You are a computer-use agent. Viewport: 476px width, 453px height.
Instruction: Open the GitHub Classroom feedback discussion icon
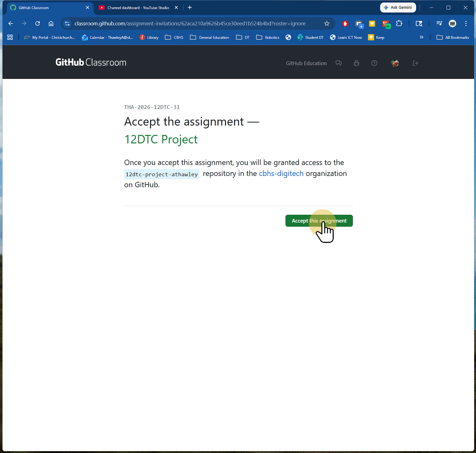coord(338,63)
